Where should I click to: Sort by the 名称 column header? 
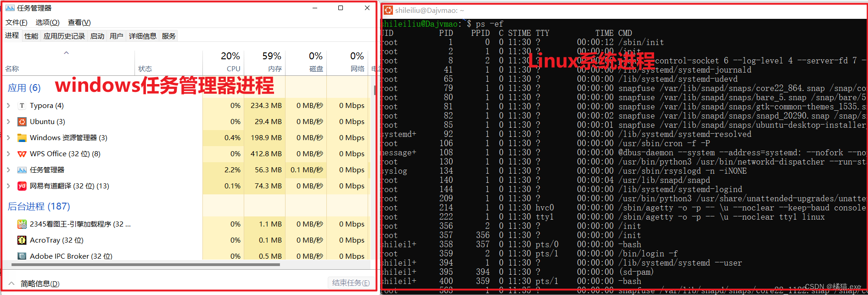tap(69, 63)
